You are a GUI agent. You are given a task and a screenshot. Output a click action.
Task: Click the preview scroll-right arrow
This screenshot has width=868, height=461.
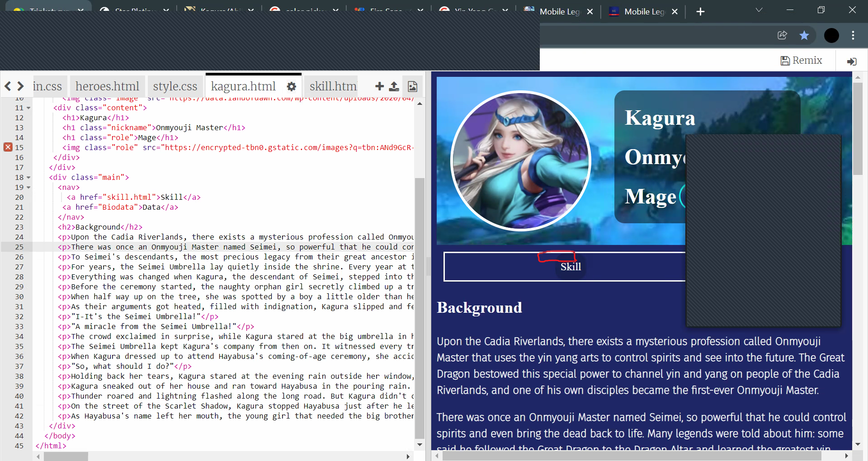[846, 456]
